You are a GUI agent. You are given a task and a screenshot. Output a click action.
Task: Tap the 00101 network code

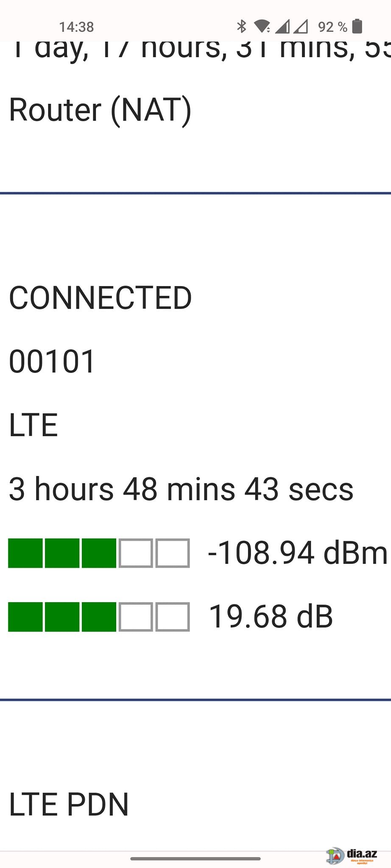(x=52, y=362)
